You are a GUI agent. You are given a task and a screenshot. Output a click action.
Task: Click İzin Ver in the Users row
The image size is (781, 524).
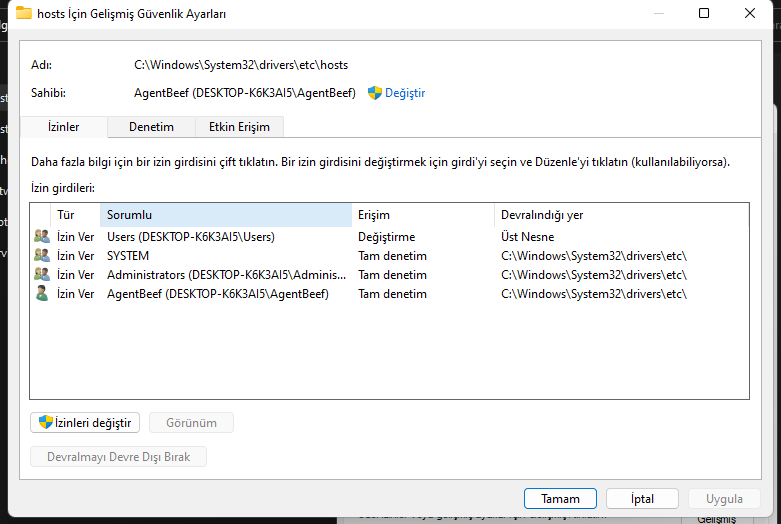[75, 237]
